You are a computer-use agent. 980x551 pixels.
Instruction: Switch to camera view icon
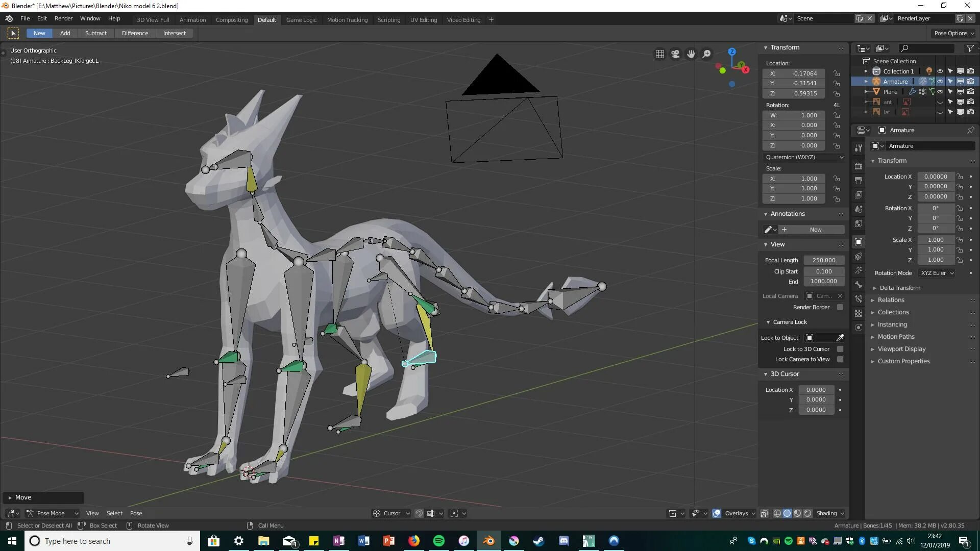675,54
